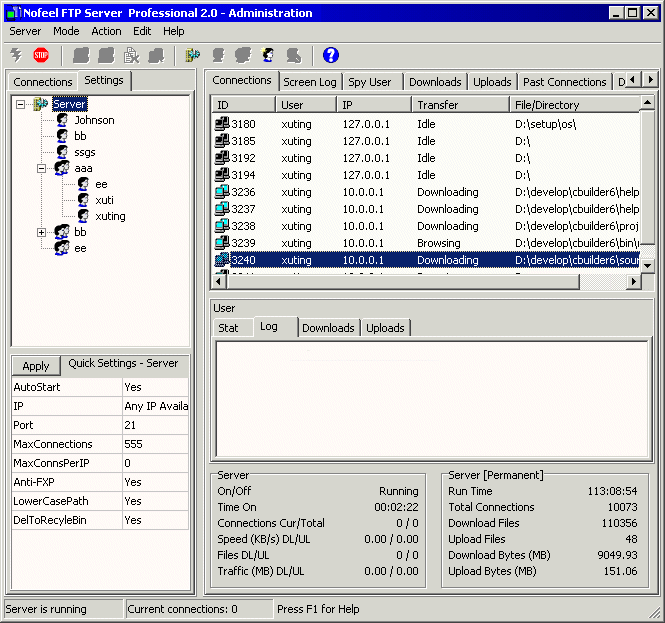This screenshot has width=665, height=623.
Task: Open the Server menu
Action: click(x=25, y=31)
